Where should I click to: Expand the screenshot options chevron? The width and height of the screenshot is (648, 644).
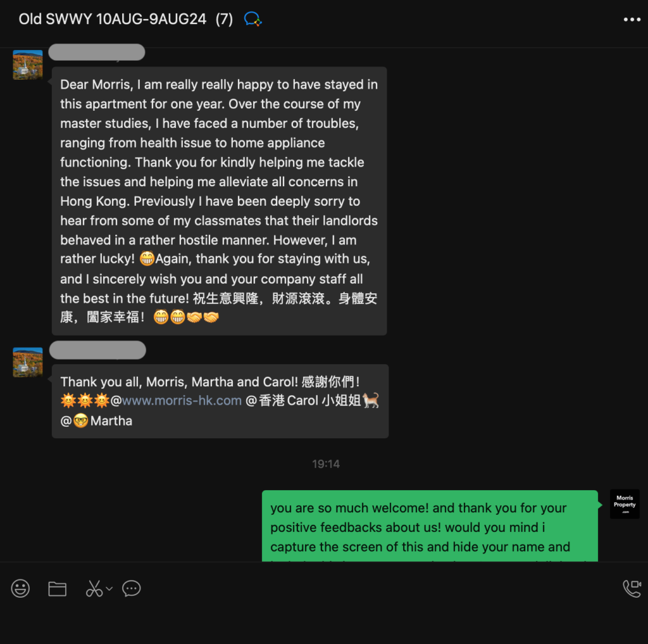click(x=109, y=588)
